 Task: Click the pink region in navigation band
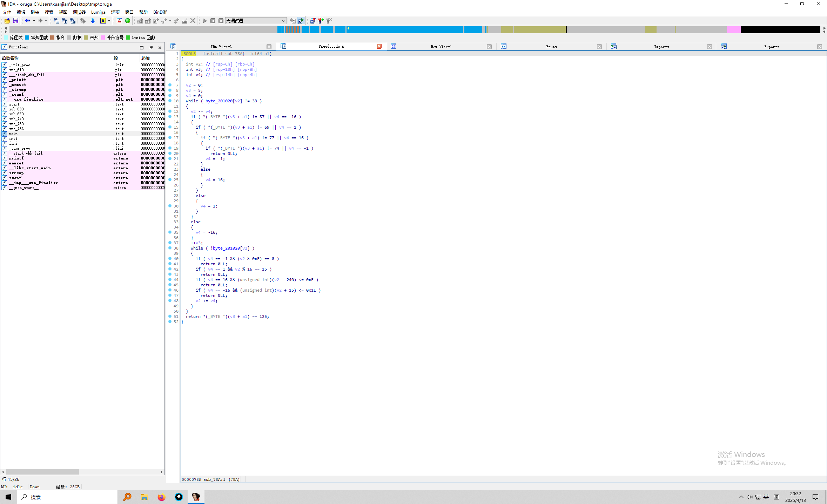(x=733, y=30)
